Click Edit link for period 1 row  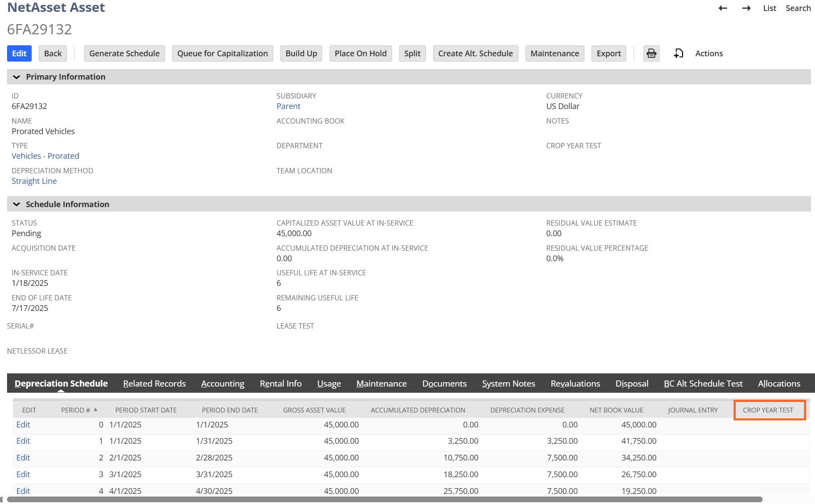tap(23, 441)
